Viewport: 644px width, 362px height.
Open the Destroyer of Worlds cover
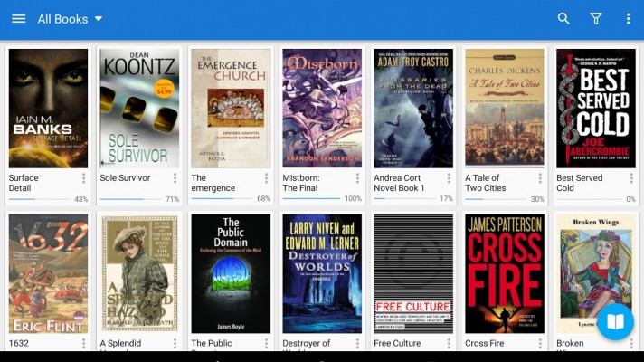click(x=322, y=273)
